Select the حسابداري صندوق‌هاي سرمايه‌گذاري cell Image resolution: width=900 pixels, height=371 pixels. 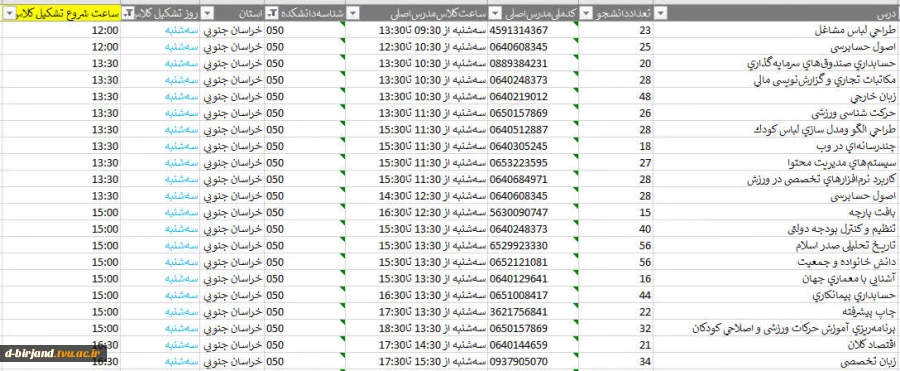[776, 63]
